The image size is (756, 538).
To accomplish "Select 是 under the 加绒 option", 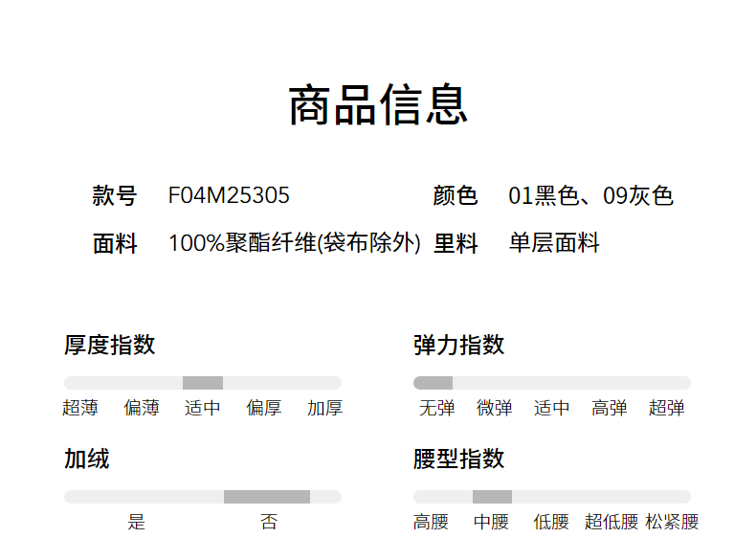I will pyautogui.click(x=137, y=522).
